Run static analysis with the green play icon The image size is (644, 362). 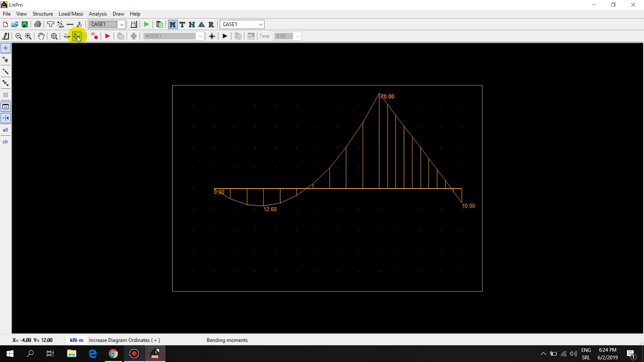tap(146, 25)
